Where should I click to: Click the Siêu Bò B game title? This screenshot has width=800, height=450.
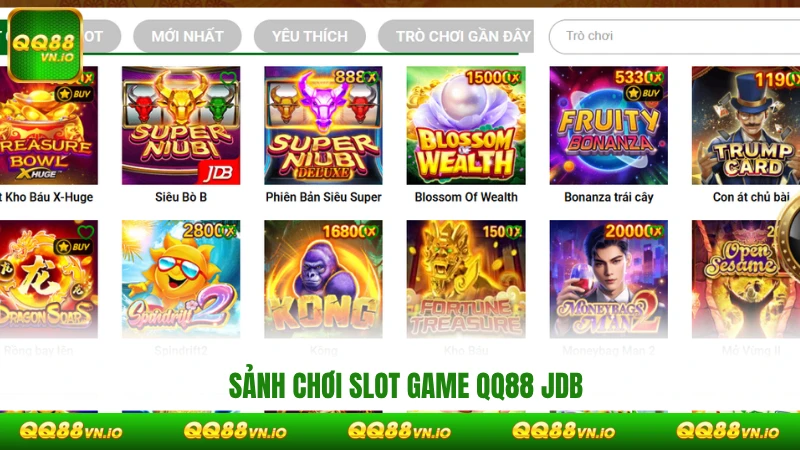click(181, 197)
